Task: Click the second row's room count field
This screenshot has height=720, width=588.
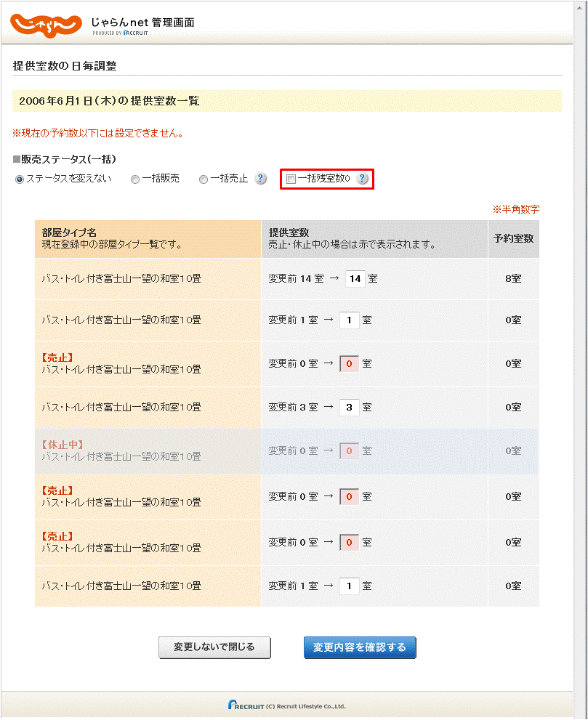Action: click(349, 320)
